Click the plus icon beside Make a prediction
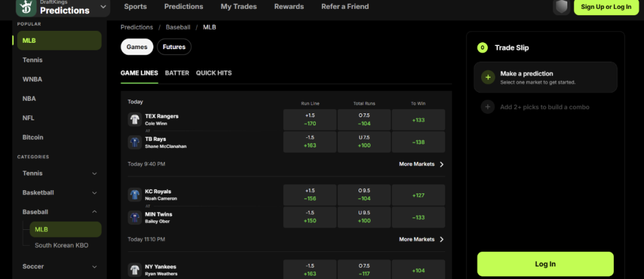This screenshot has width=644, height=279. point(488,77)
